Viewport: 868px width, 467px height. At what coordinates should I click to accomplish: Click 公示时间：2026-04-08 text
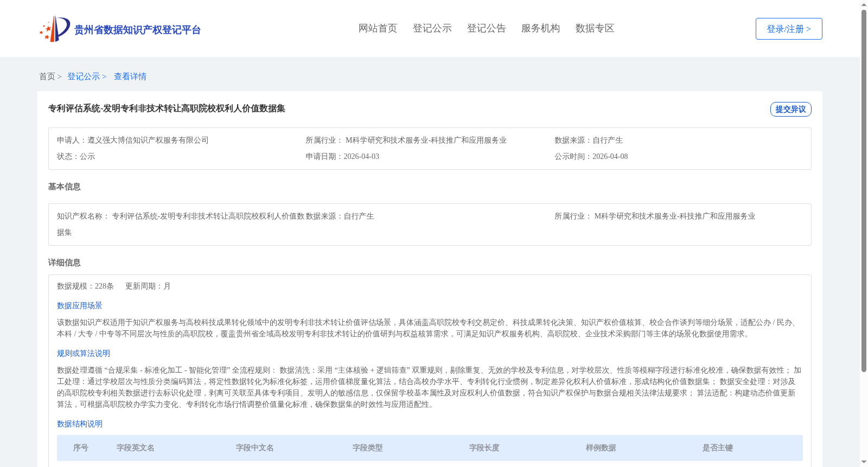point(591,156)
